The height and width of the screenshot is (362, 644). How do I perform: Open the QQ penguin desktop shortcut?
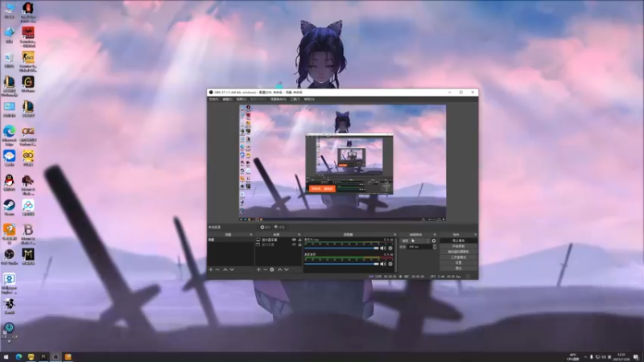pyautogui.click(x=9, y=183)
